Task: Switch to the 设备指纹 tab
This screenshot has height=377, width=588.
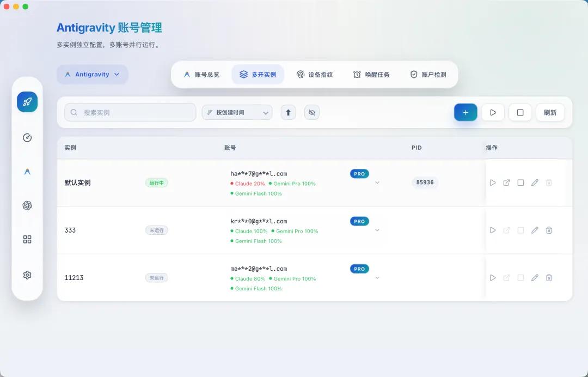Action: [315, 74]
